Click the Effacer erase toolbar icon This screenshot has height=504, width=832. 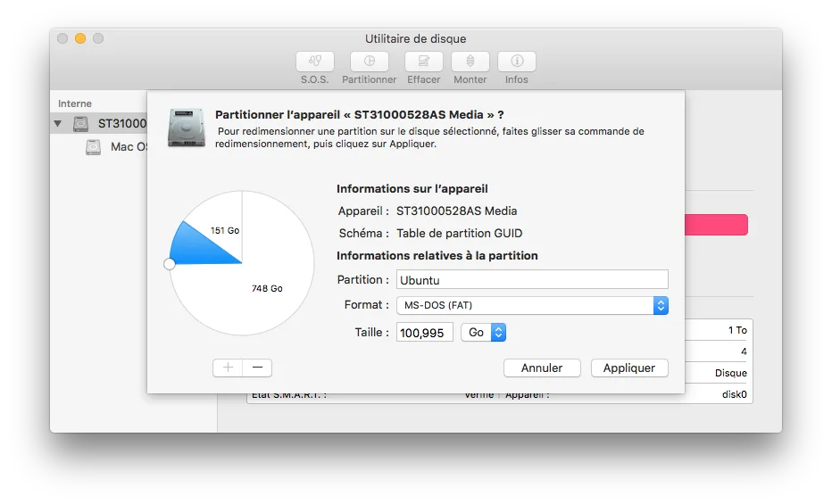[x=423, y=62]
